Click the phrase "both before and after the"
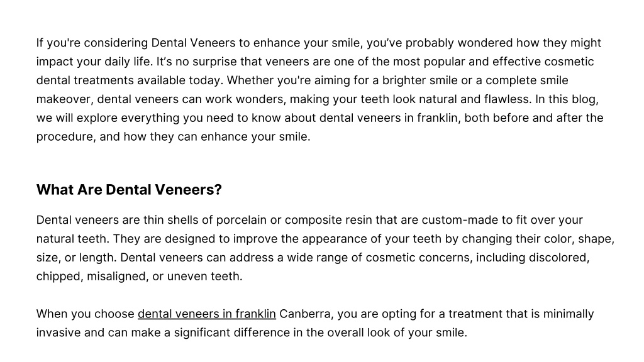The height and width of the screenshot is (362, 644). [x=534, y=118]
